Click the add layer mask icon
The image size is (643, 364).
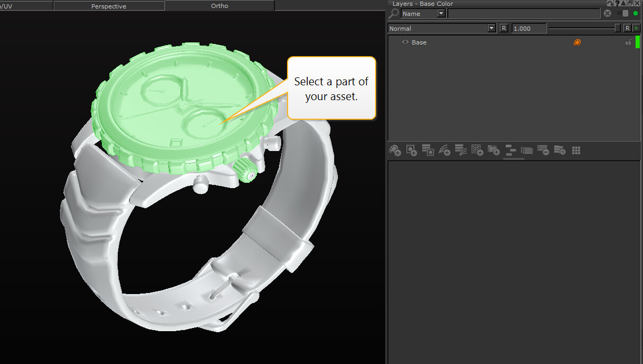tap(428, 150)
